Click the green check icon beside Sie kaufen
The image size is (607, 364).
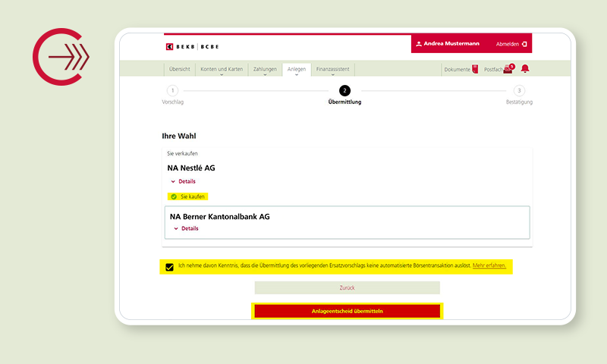pyautogui.click(x=174, y=196)
